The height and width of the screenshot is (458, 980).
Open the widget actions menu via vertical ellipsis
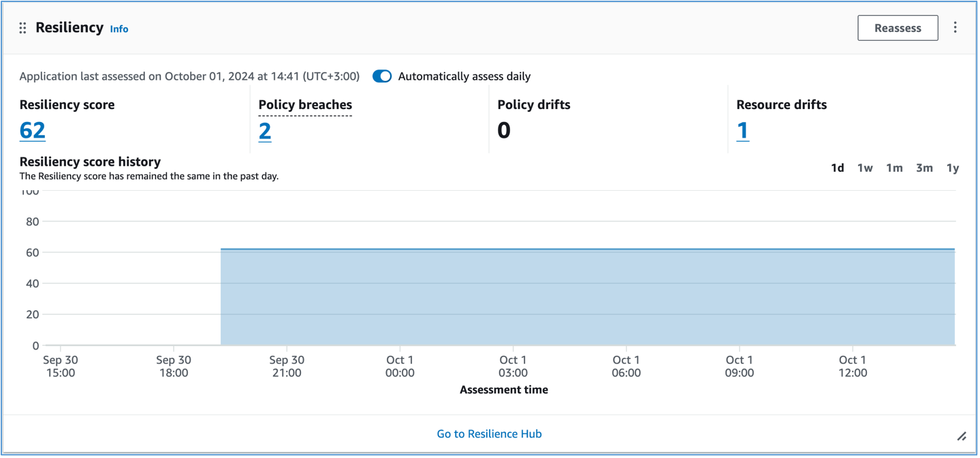[x=956, y=27]
